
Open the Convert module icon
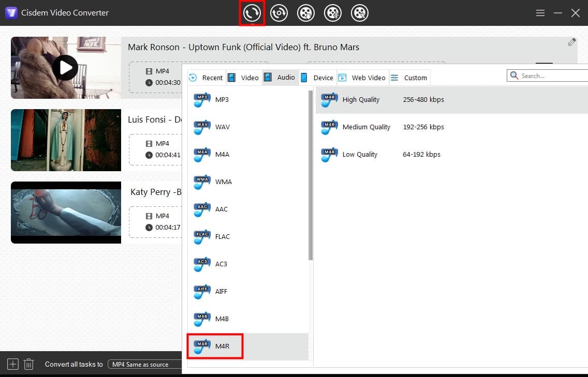[x=252, y=13]
